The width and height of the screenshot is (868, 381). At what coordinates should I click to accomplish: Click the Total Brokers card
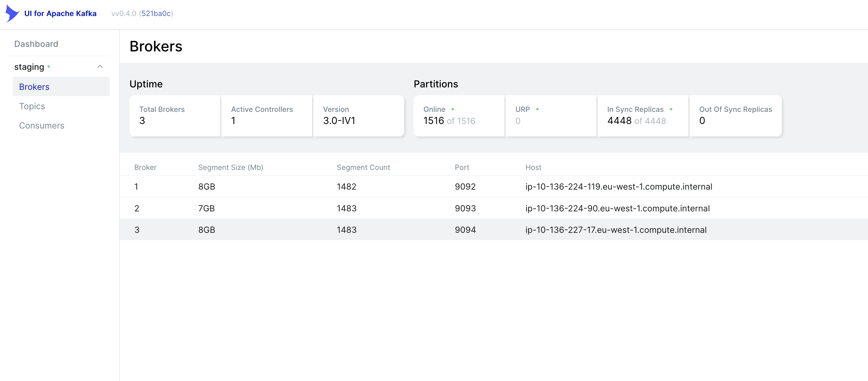coord(175,116)
